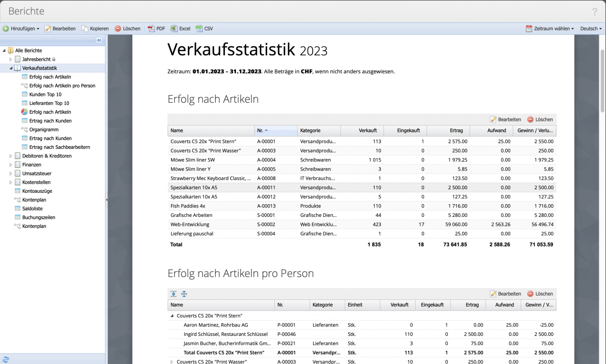Image resolution: width=606 pixels, height=364 pixels.
Task: Change language via the Deutsch dropdown
Action: pos(591,29)
